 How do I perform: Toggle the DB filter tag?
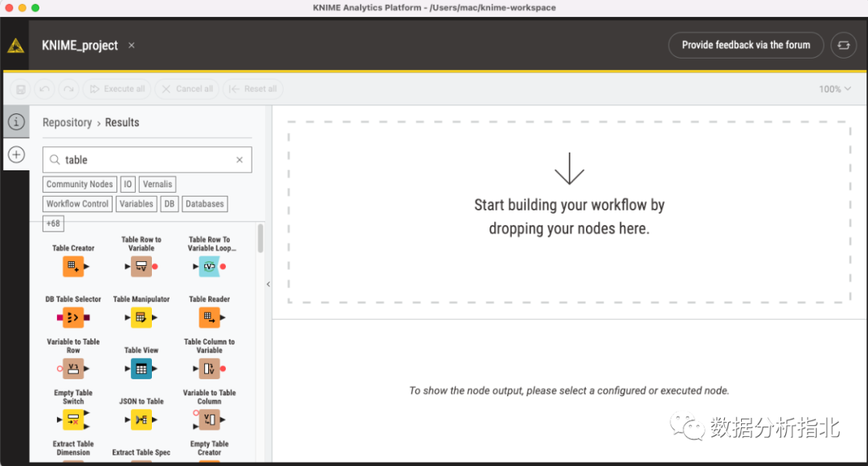(170, 203)
